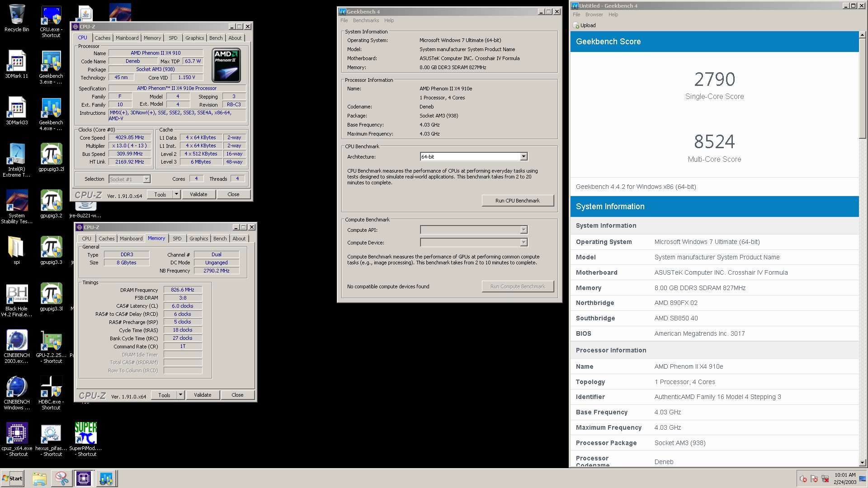The image size is (868, 488).
Task: Launch gpupig3.3l desktop icon
Action: coord(51,297)
